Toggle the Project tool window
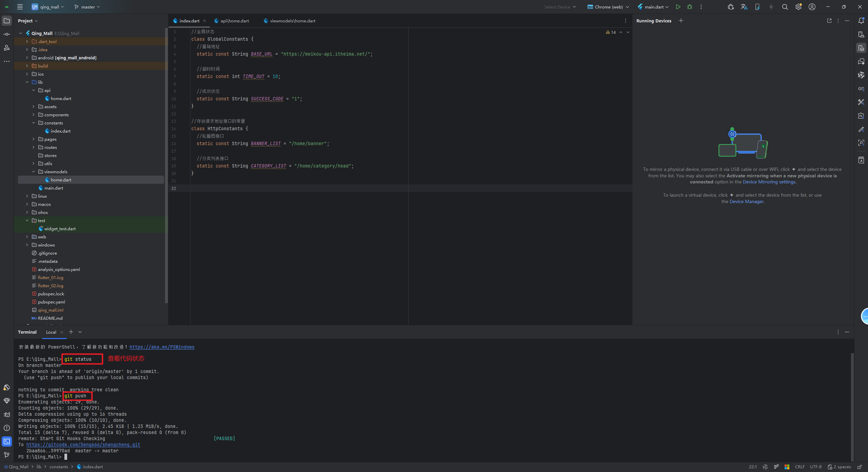 click(7, 21)
